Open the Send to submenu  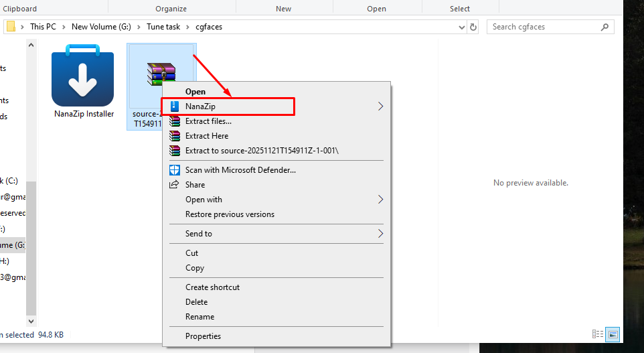[276, 233]
